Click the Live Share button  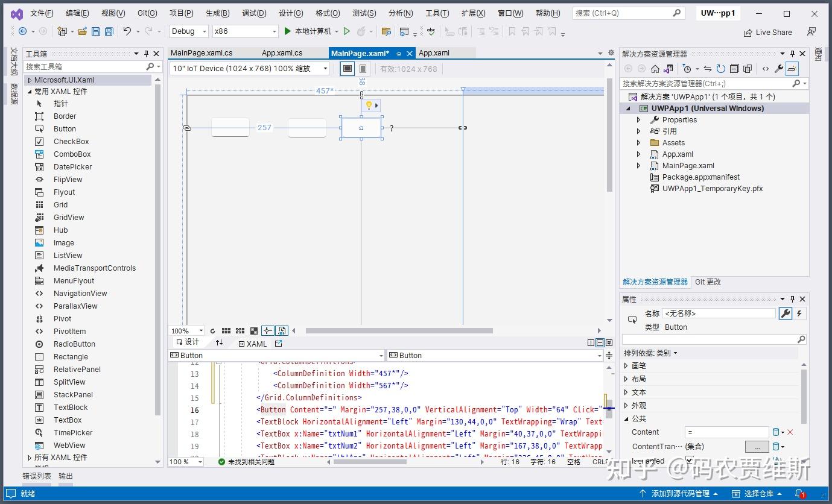point(767,33)
